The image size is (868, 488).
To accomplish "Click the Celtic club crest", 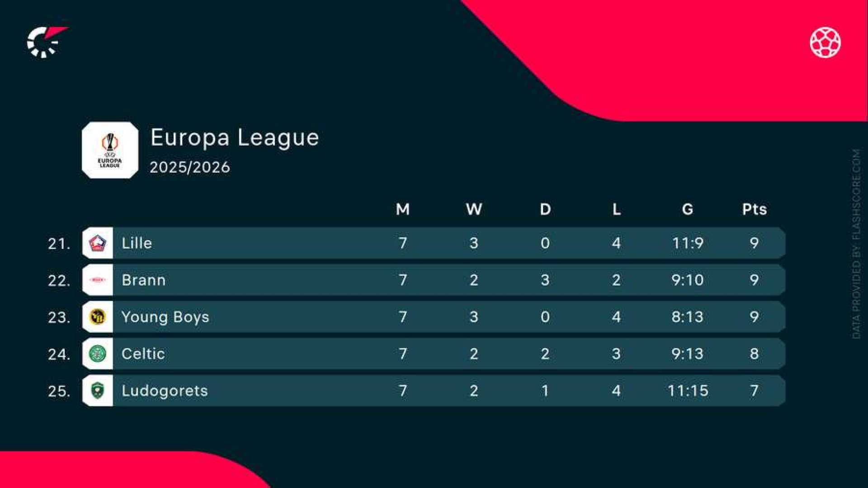I will (x=98, y=354).
